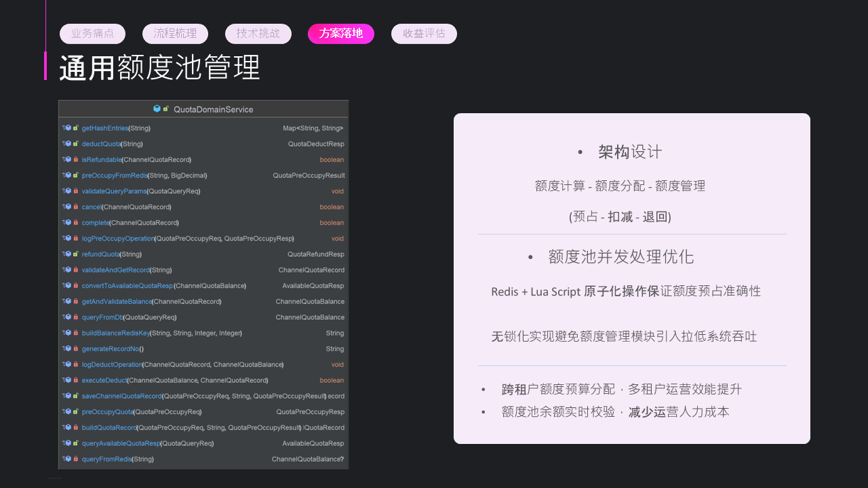Click the ChannelQuotaBalance? return type on last row
This screenshot has height=488, width=868.
point(308,459)
